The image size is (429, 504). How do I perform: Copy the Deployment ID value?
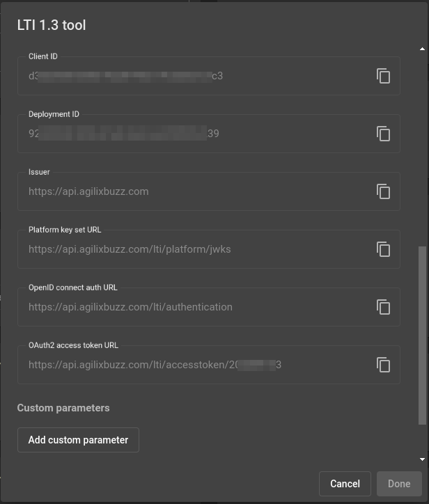pos(383,134)
